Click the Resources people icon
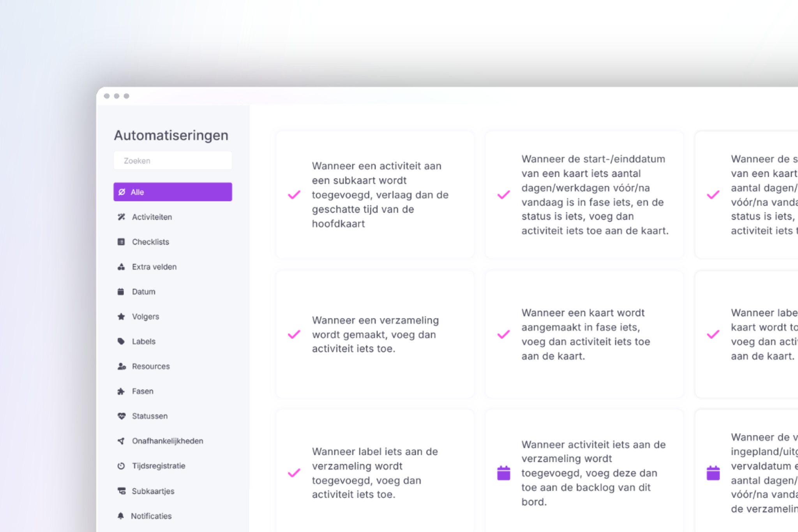This screenshot has width=798, height=532. [x=121, y=366]
